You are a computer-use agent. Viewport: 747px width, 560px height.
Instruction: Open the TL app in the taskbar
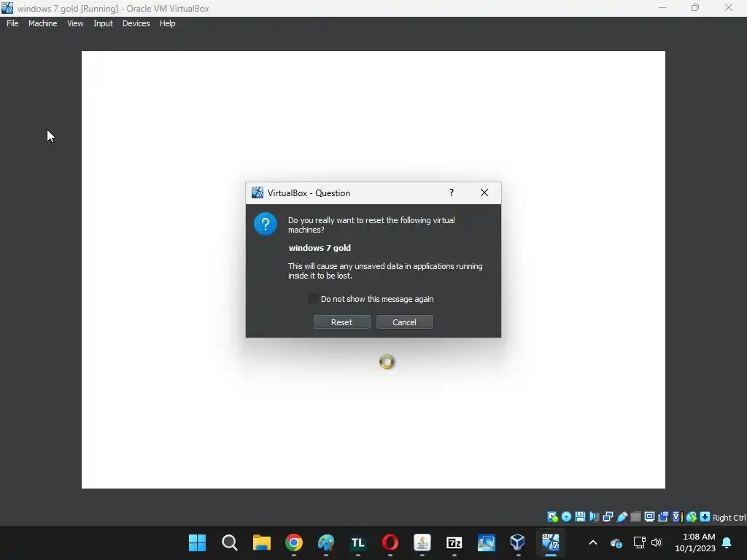(357, 542)
